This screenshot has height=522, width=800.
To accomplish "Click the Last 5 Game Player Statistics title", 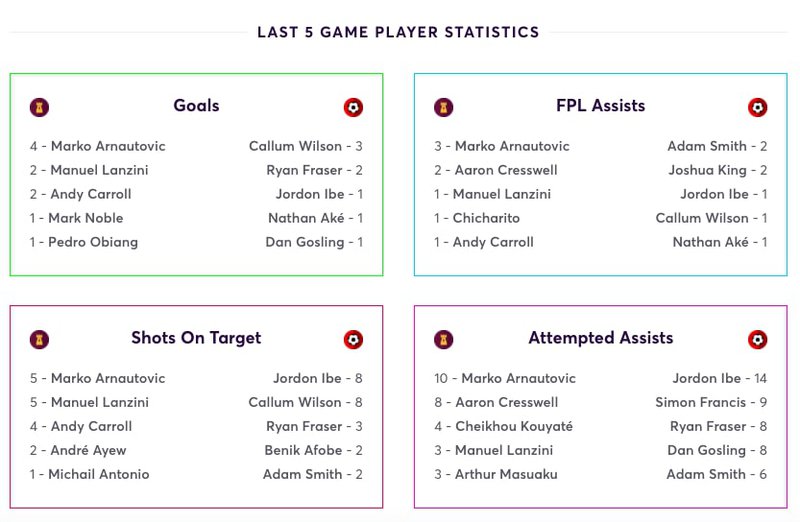I will pos(398,32).
